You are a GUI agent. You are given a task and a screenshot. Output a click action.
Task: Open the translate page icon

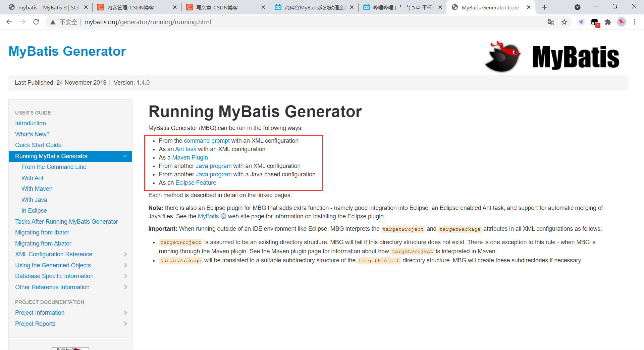coord(551,22)
